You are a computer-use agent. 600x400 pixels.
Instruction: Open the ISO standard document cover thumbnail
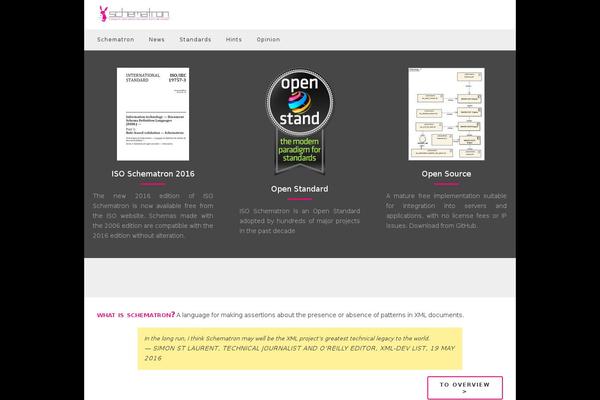point(153,114)
